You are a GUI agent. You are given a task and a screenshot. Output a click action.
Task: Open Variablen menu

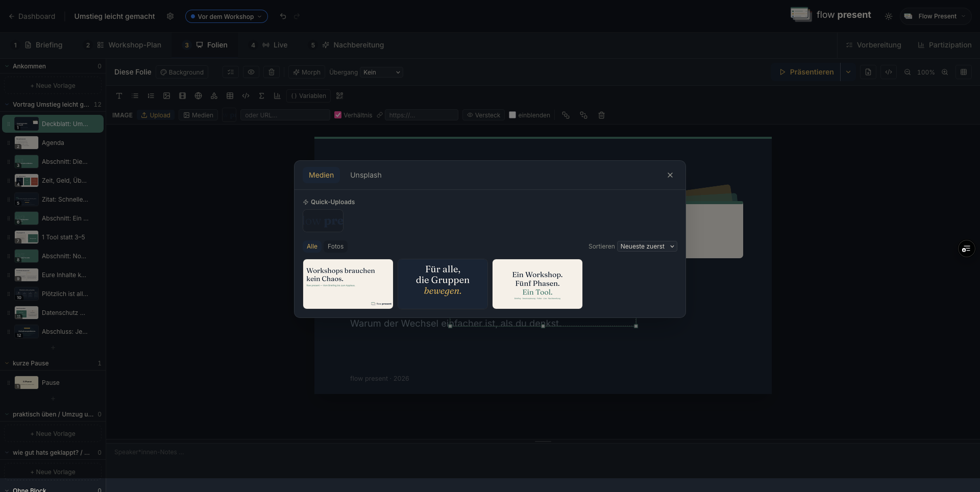click(x=308, y=96)
